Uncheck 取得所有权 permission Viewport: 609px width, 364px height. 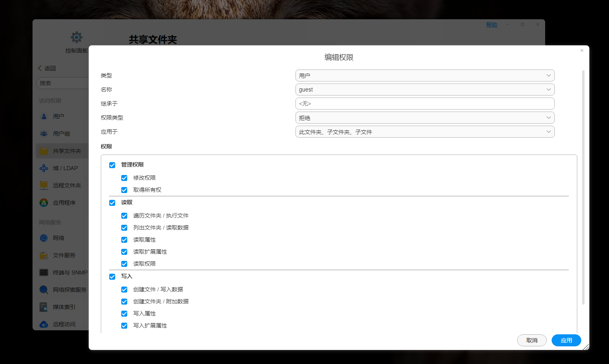(124, 190)
